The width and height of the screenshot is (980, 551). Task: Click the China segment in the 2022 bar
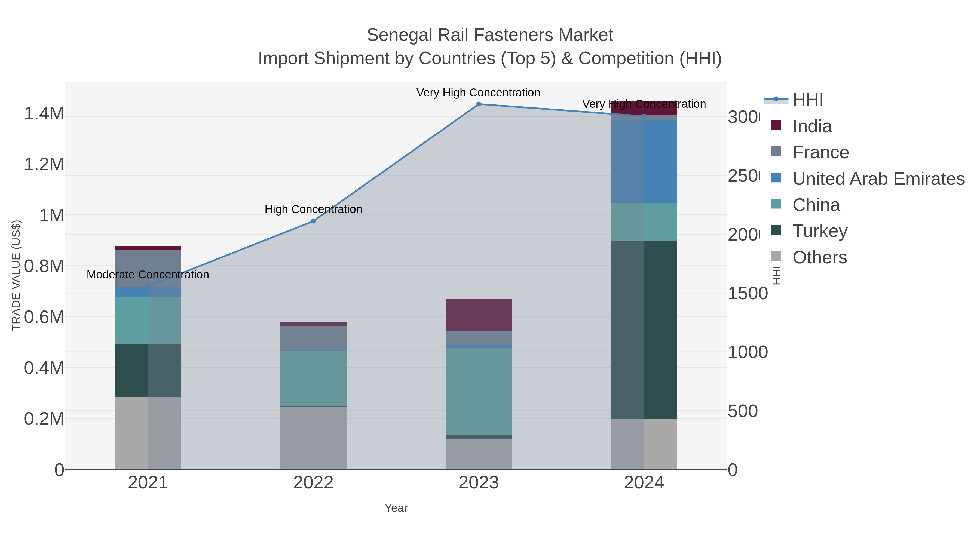coord(314,378)
